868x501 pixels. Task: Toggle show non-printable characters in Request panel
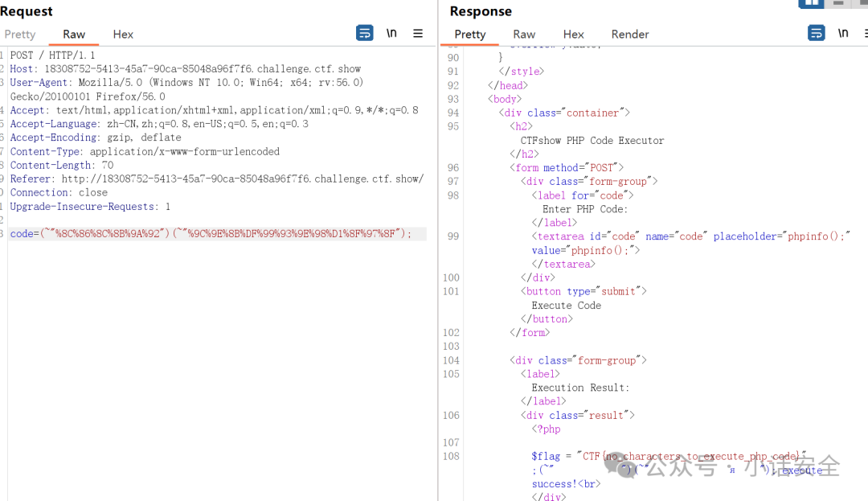391,33
